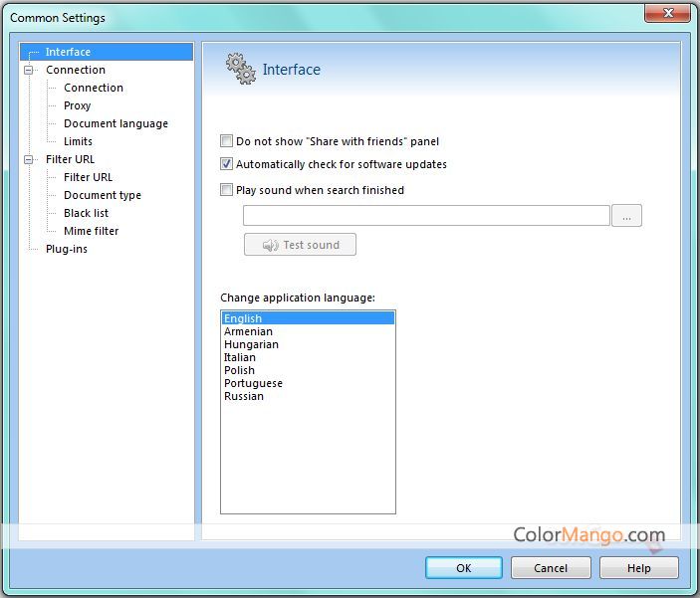Select Plug-ins in the settings tree
The height and width of the screenshot is (598, 700).
click(67, 249)
